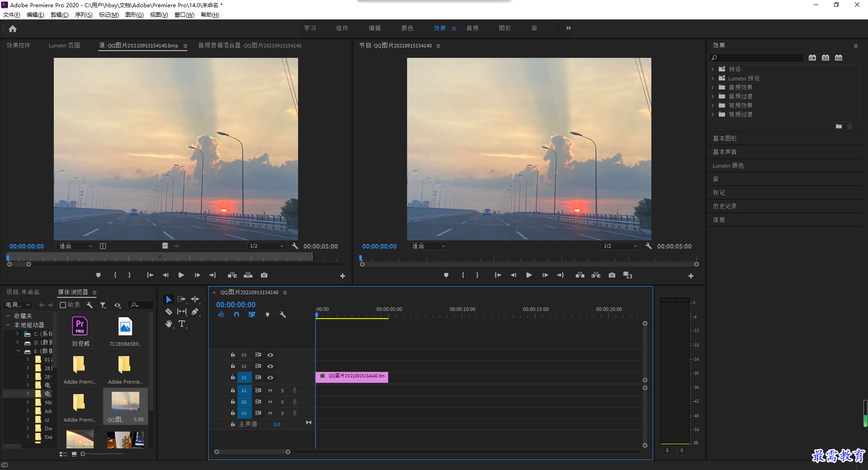Play the Program monitor sequence
868x470 pixels.
(529, 275)
